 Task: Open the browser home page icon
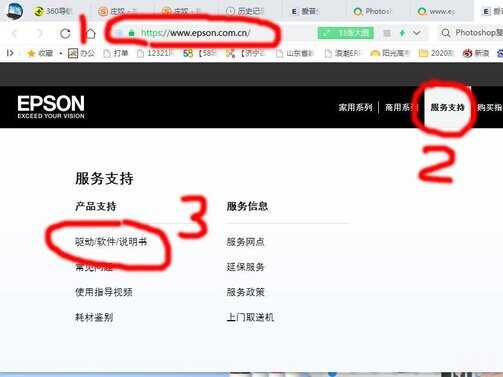pos(91,33)
